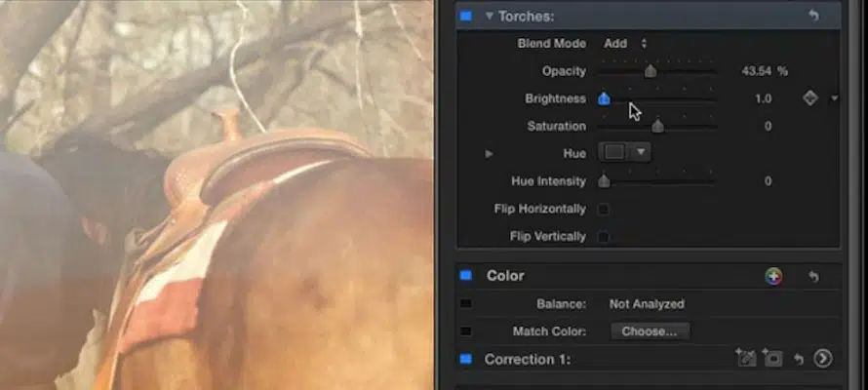Image resolution: width=868 pixels, height=390 pixels.
Task: Open the Brightness animation menu arrow
Action: [x=834, y=98]
